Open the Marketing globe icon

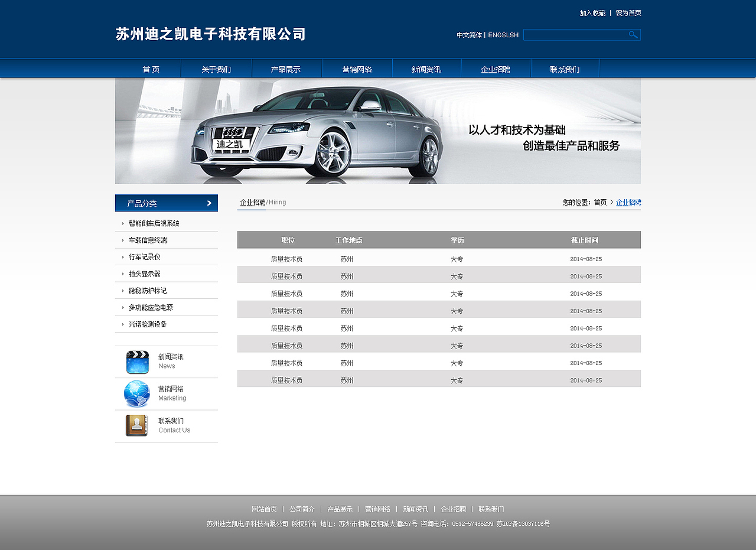[137, 394]
